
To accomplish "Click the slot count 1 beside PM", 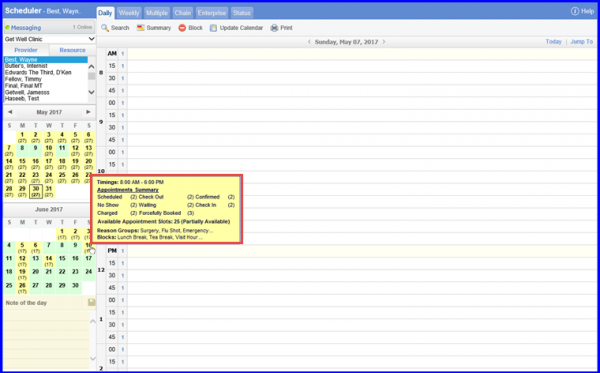I will pos(123,251).
